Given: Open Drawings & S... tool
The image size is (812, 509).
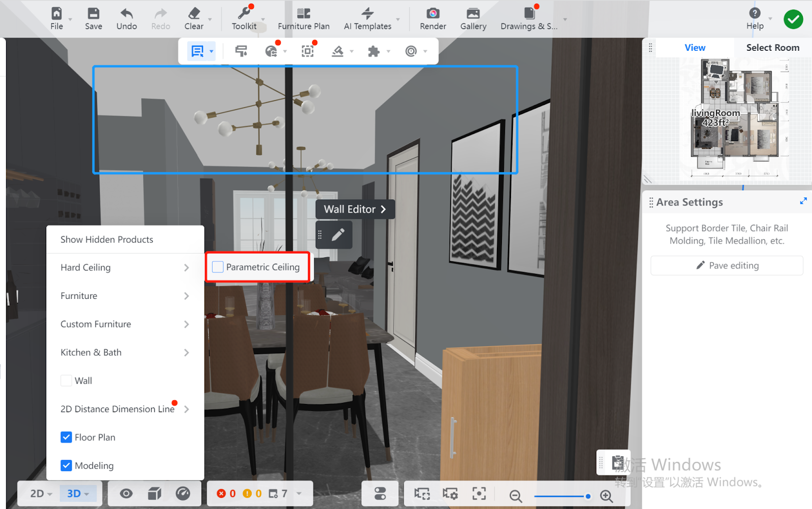Looking at the screenshot, I should click(529, 18).
